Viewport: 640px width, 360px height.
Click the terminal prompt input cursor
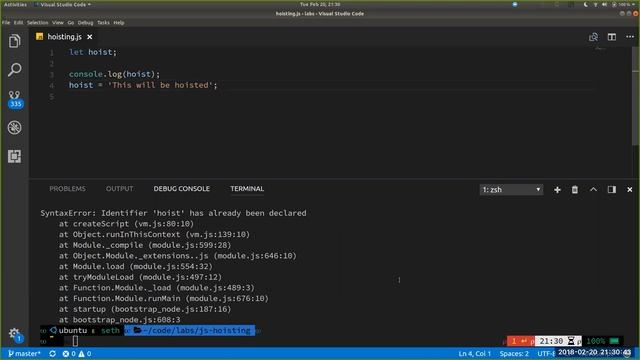[75, 341]
